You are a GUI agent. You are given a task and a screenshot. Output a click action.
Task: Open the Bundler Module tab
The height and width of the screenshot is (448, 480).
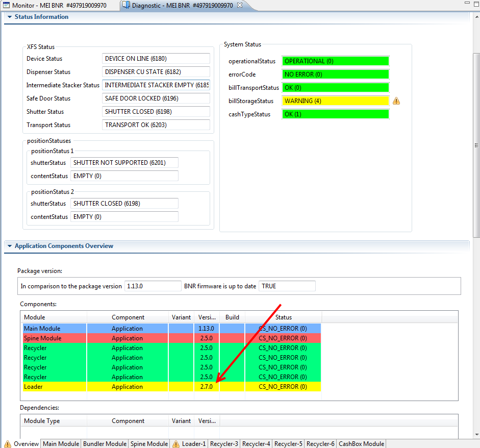[105, 444]
